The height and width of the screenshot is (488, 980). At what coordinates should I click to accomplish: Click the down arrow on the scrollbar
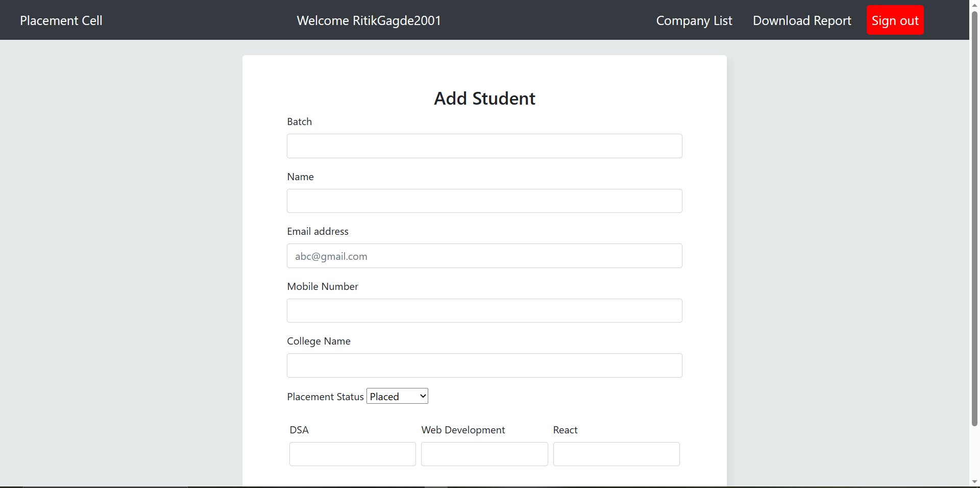[x=975, y=482]
